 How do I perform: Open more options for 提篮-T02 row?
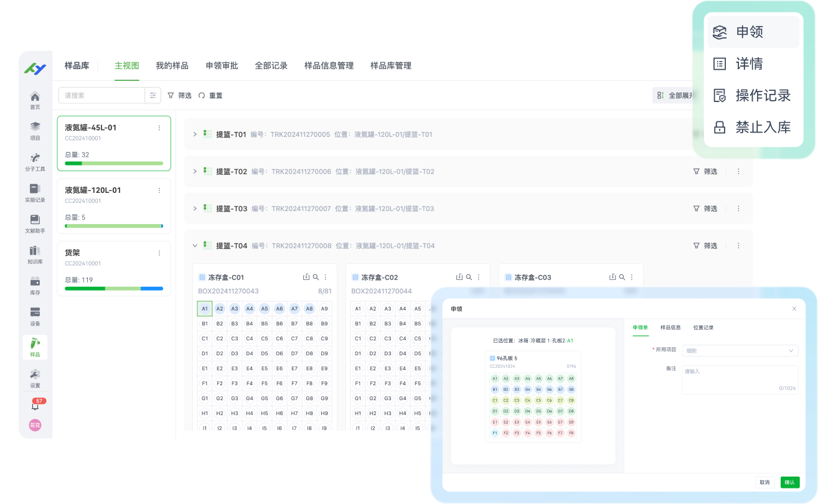coord(739,172)
